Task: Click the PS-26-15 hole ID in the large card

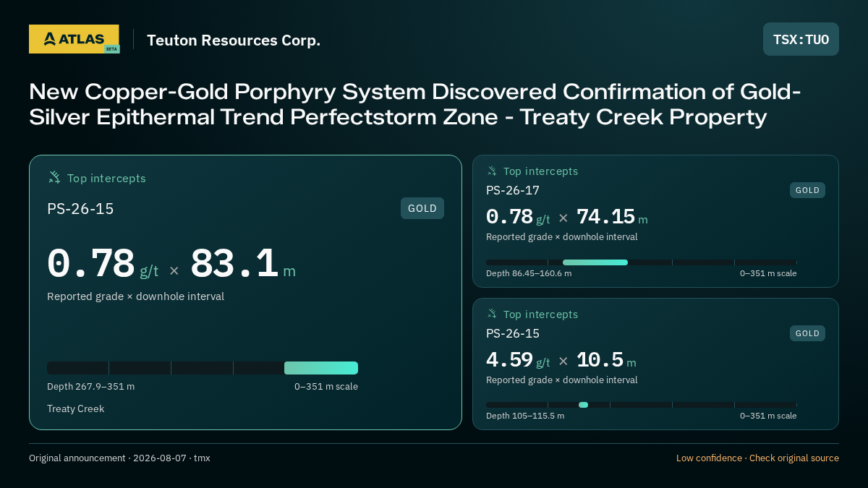Action: pos(80,209)
